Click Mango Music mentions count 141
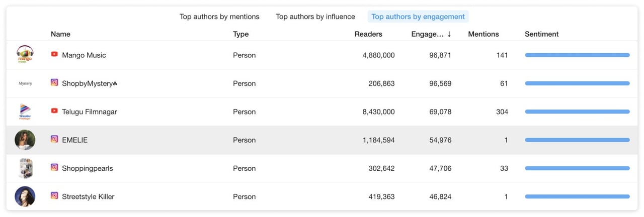This screenshot has width=644, height=217. click(502, 55)
